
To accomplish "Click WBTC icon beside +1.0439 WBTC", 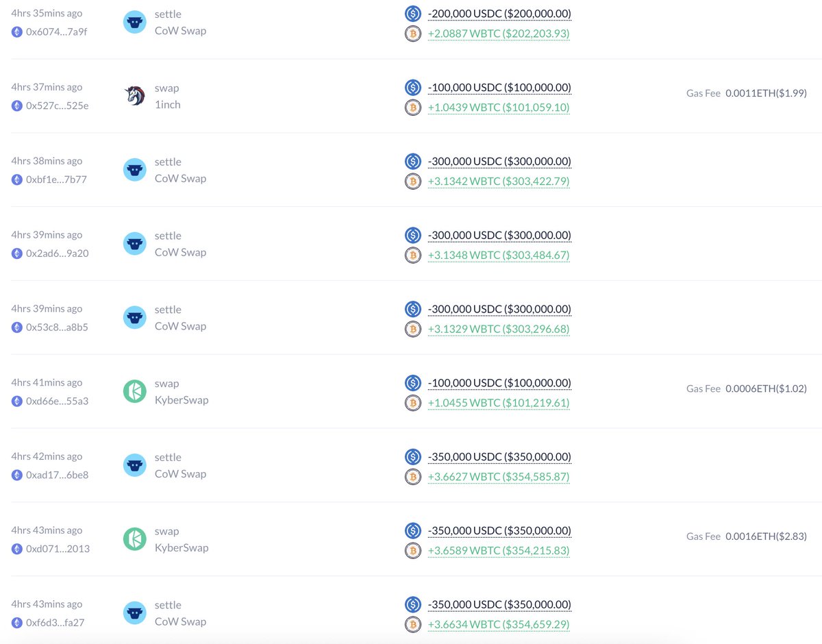I will point(413,108).
